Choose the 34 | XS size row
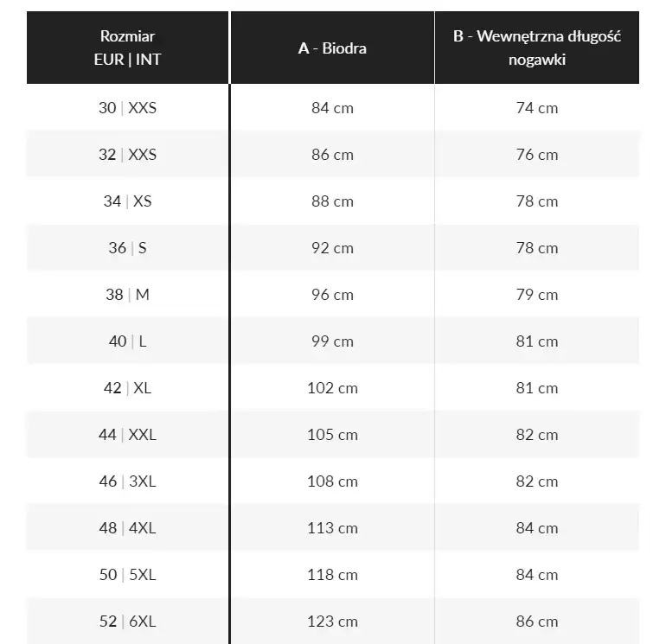Image resolution: width=666 pixels, height=644 pixels. [127, 201]
